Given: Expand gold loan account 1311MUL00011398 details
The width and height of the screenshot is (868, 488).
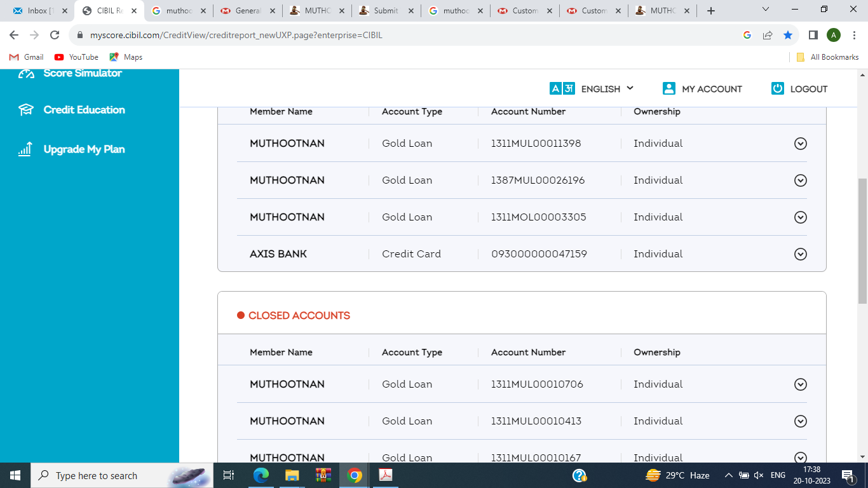Looking at the screenshot, I should click(x=801, y=144).
